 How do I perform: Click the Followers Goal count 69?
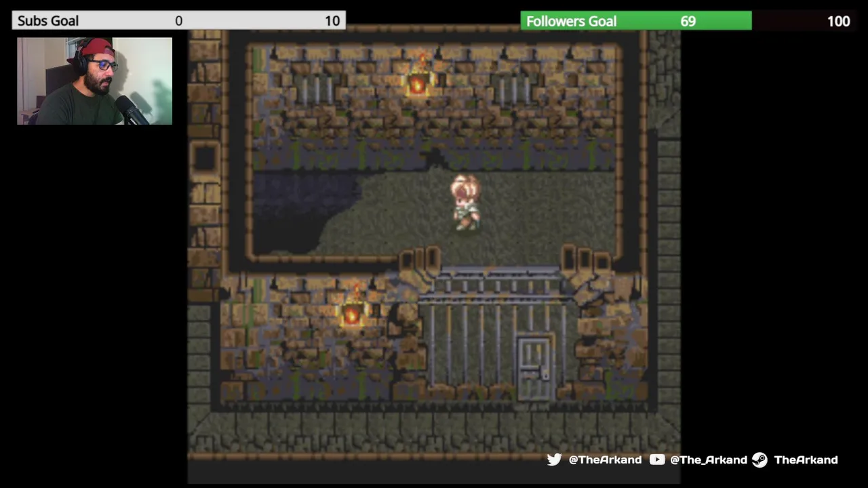pyautogui.click(x=688, y=21)
